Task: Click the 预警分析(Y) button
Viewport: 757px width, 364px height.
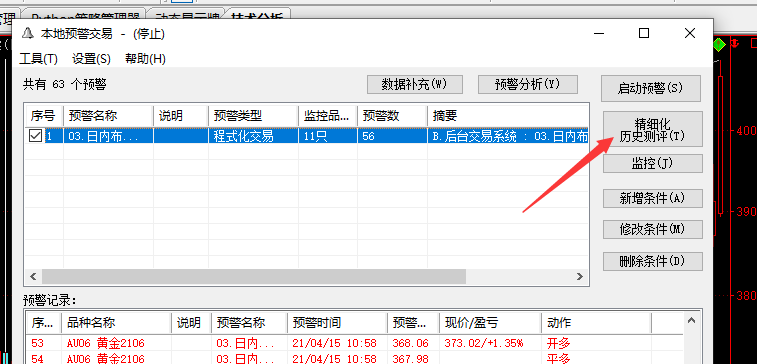Action: click(528, 84)
